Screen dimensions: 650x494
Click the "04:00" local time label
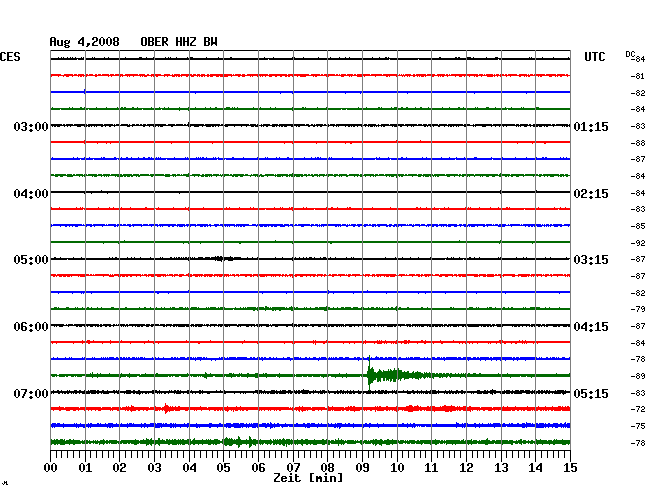click(31, 194)
